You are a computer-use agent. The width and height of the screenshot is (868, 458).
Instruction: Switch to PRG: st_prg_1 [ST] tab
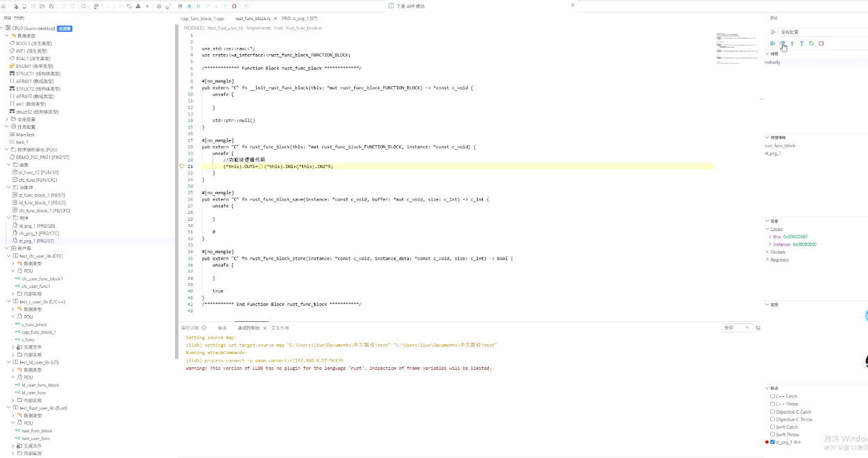point(299,19)
